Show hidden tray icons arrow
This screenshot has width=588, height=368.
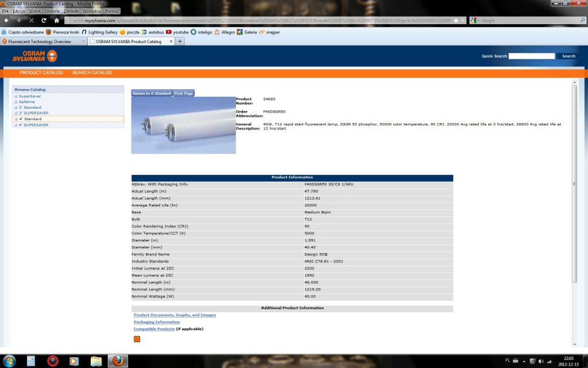[x=524, y=361]
